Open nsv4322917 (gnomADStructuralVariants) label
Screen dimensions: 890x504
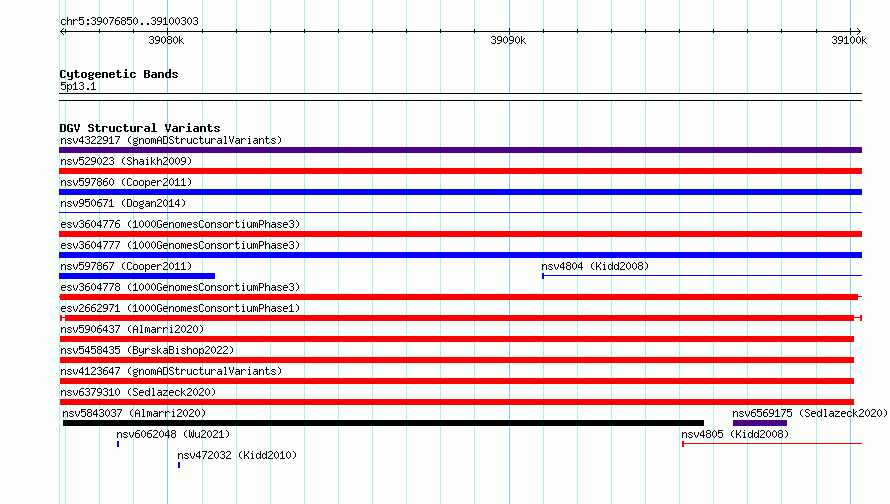[x=171, y=140]
